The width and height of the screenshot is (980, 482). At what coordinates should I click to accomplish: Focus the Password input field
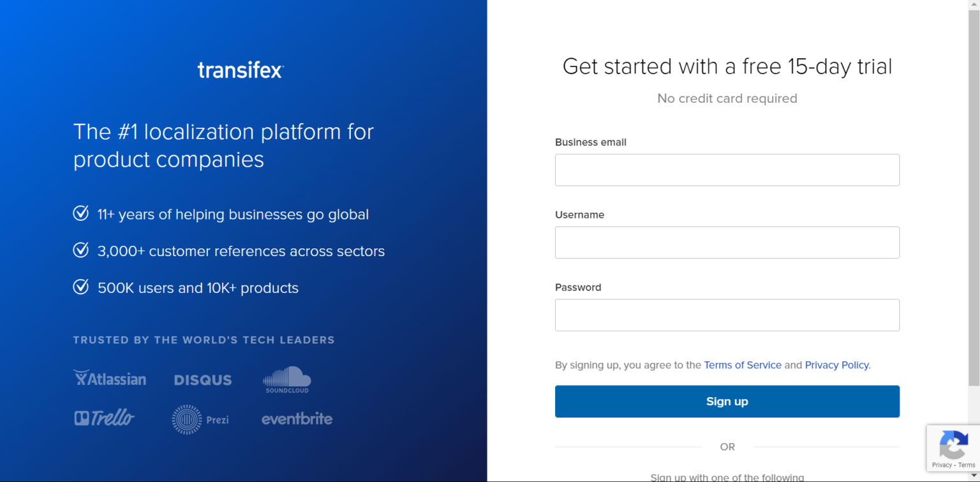tap(727, 315)
